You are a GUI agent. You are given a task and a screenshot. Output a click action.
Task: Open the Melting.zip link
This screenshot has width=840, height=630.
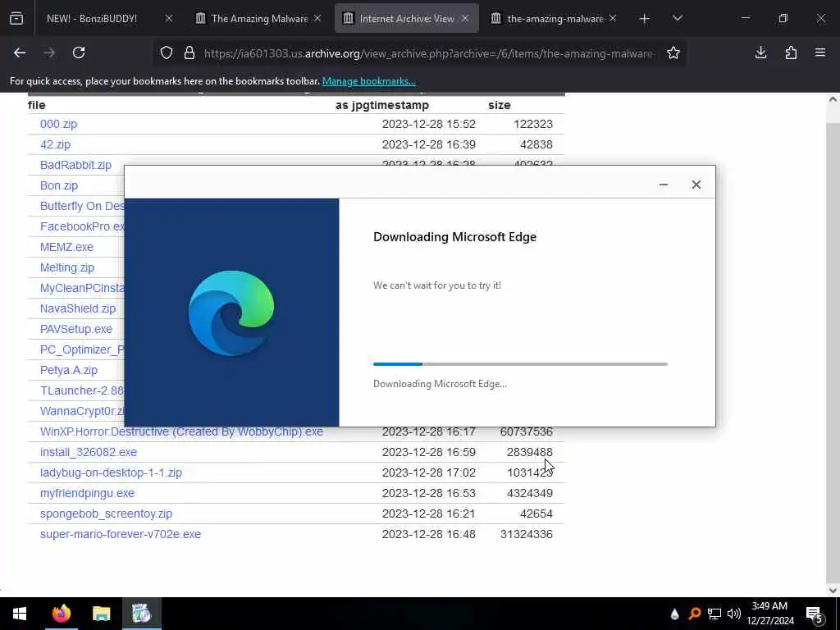(67, 267)
